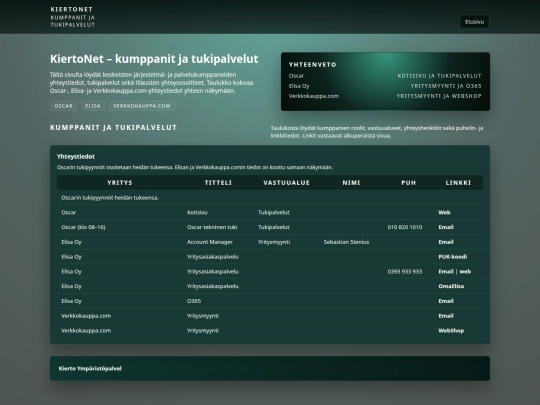Click the Yhteystiedot panel heading
Image resolution: width=540 pixels, height=405 pixels.
pyautogui.click(x=76, y=157)
